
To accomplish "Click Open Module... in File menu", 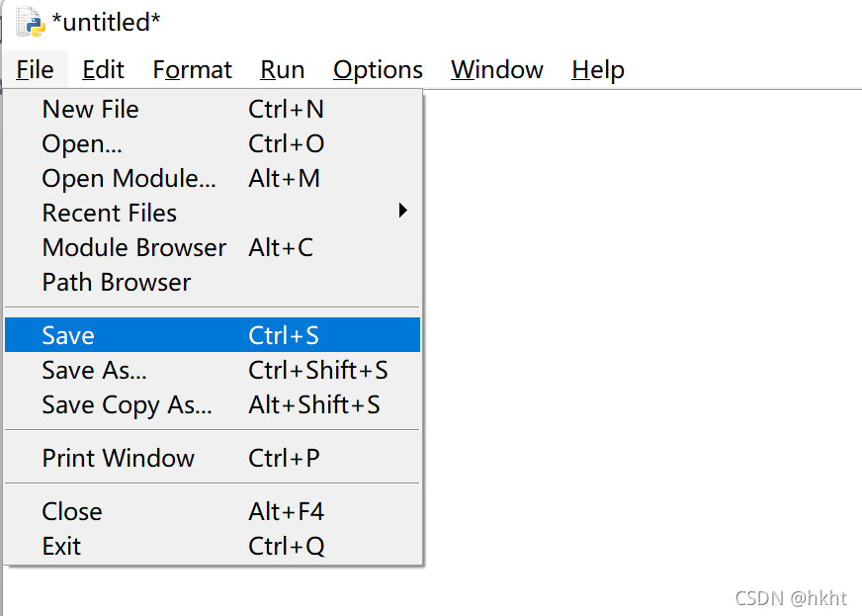I will tap(129, 179).
